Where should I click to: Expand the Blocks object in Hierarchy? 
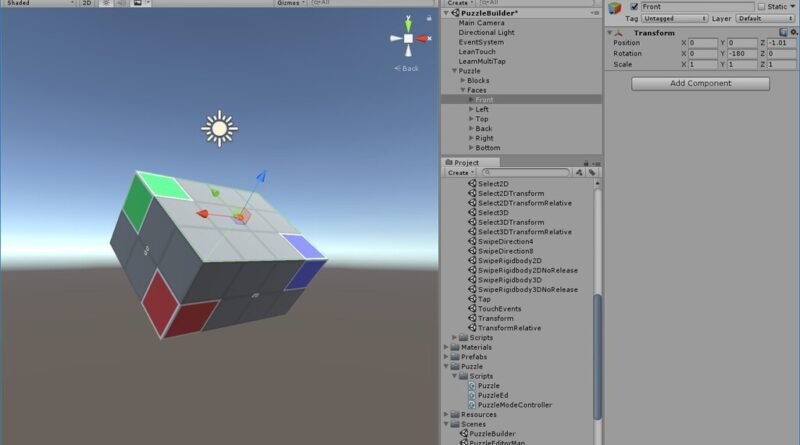(x=463, y=81)
